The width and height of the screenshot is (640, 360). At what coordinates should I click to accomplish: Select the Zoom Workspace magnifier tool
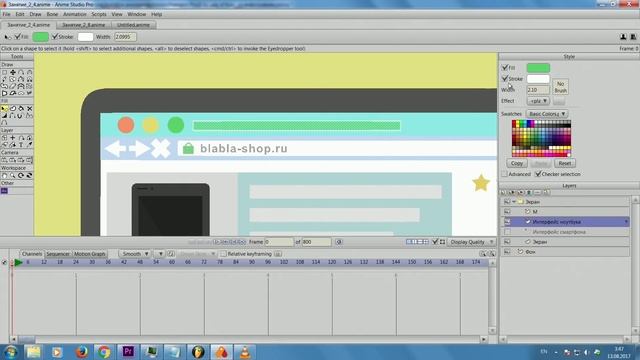[13, 176]
